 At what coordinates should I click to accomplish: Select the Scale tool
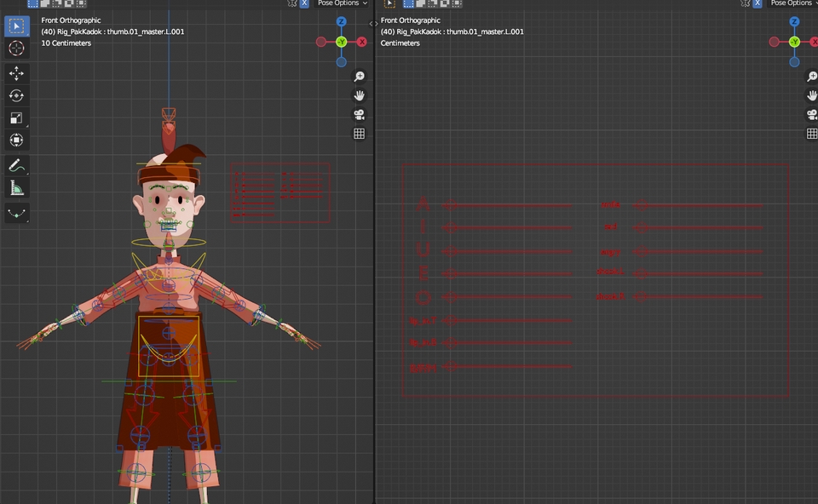tap(16, 118)
